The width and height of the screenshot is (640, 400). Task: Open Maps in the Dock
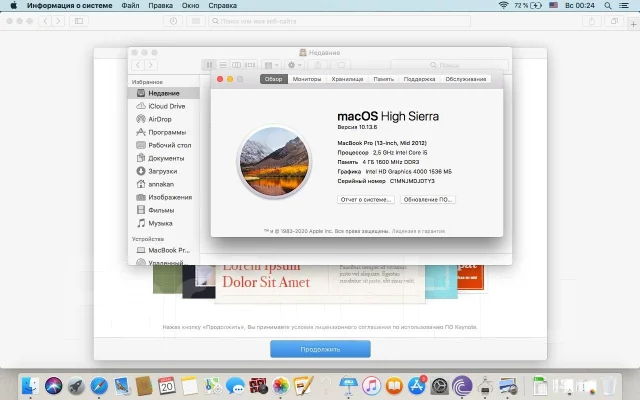coord(213,385)
